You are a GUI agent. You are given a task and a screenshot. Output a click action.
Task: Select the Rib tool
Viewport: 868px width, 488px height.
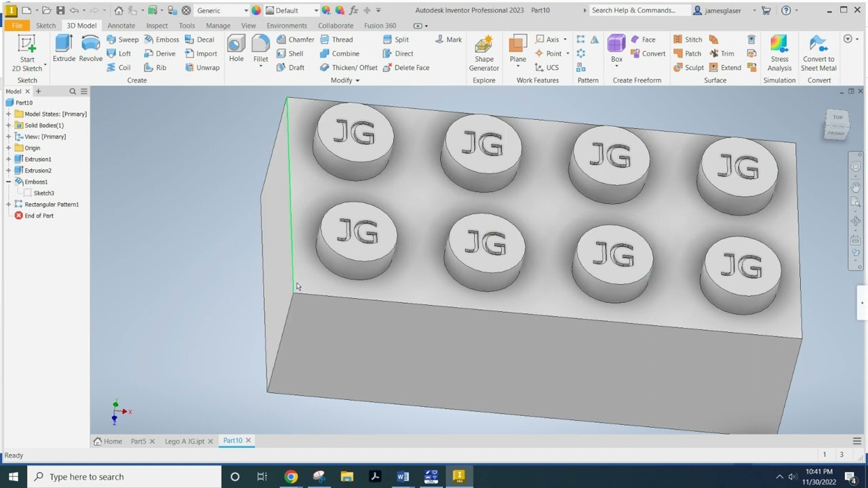click(x=155, y=68)
